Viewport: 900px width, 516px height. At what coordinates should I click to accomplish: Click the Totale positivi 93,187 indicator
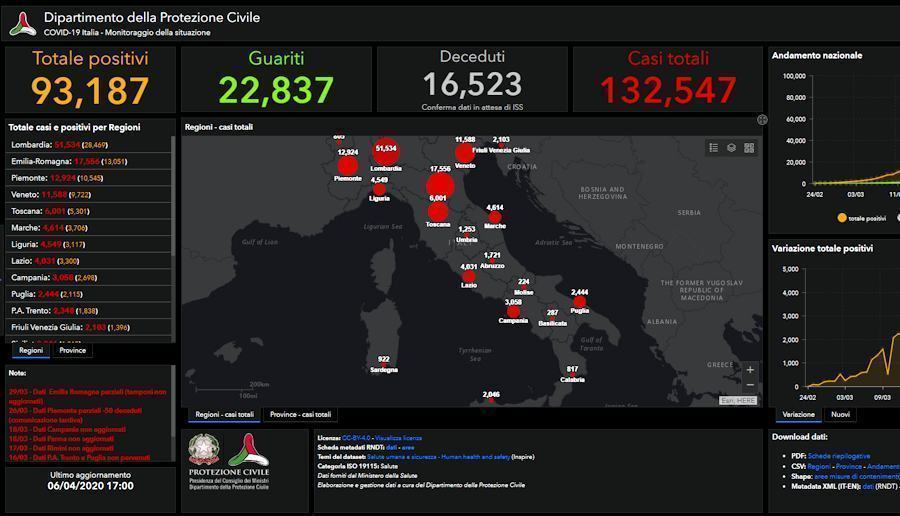click(x=90, y=79)
